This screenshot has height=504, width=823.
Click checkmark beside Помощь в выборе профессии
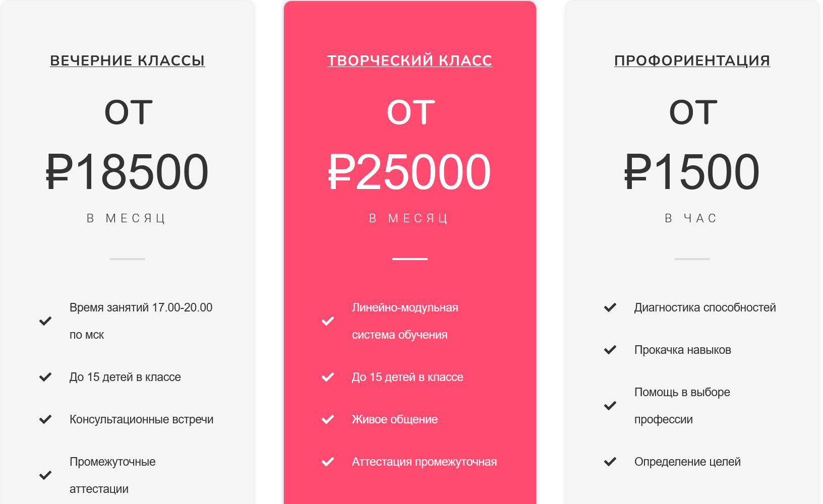610,406
